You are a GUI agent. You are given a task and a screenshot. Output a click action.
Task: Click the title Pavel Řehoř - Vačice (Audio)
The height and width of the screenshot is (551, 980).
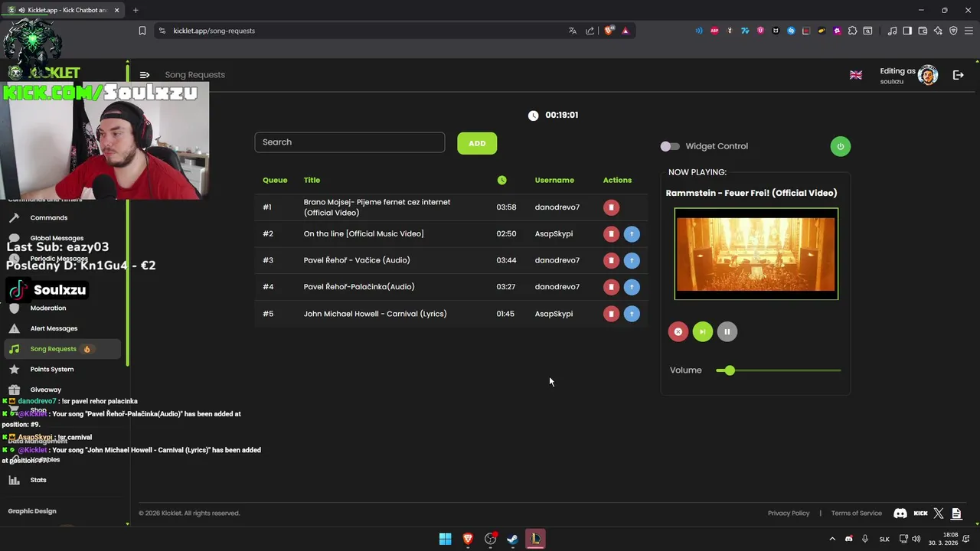357,260
